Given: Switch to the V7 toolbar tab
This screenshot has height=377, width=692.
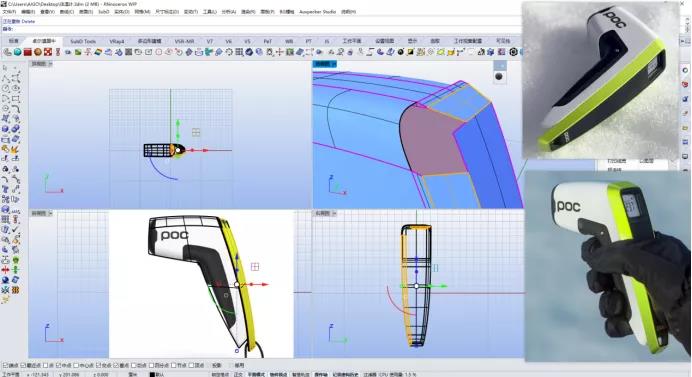Looking at the screenshot, I should 210,41.
